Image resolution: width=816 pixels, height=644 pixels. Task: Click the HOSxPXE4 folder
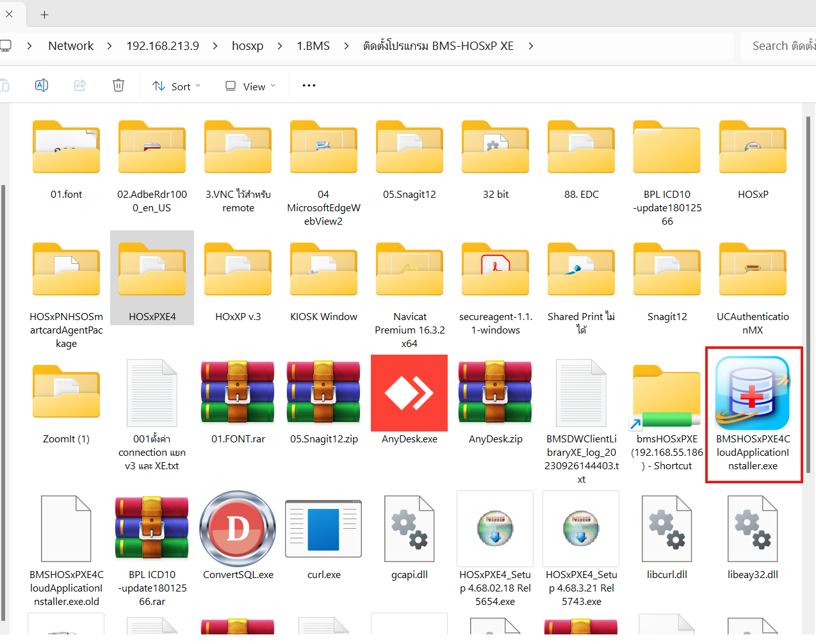152,278
